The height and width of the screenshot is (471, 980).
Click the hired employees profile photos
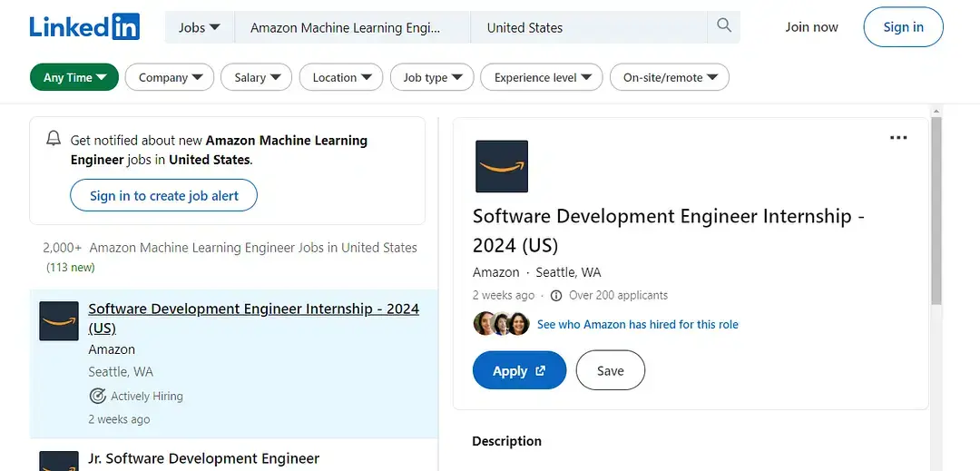point(501,324)
